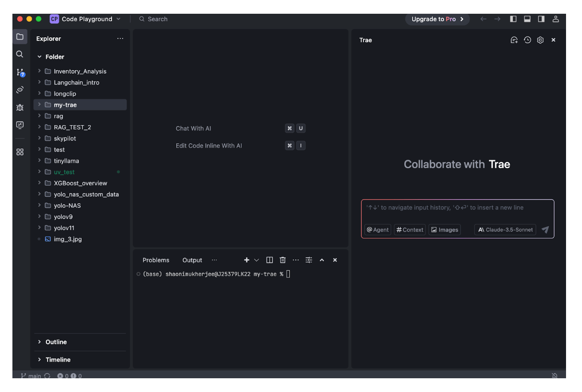Open the Claude-3.5-Sonnet model selector
This screenshot has width=582, height=392.
[x=505, y=230]
